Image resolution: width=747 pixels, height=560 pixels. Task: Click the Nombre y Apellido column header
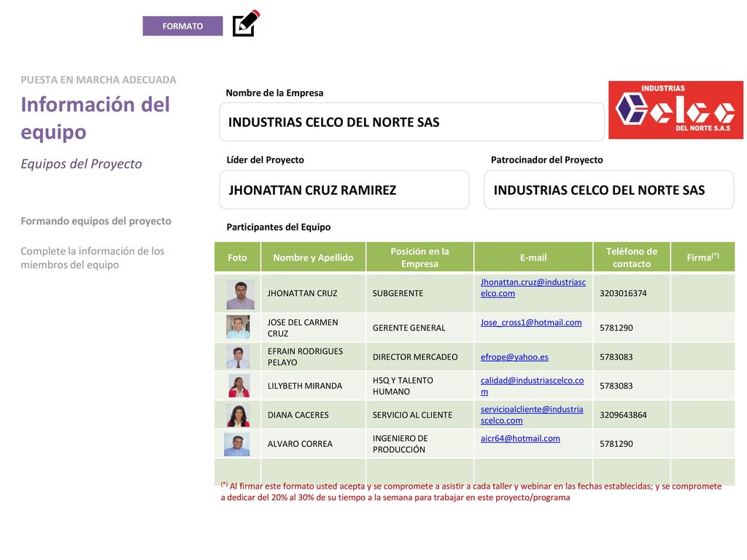click(x=313, y=257)
